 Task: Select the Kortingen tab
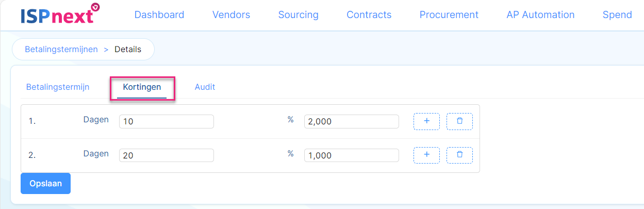142,87
